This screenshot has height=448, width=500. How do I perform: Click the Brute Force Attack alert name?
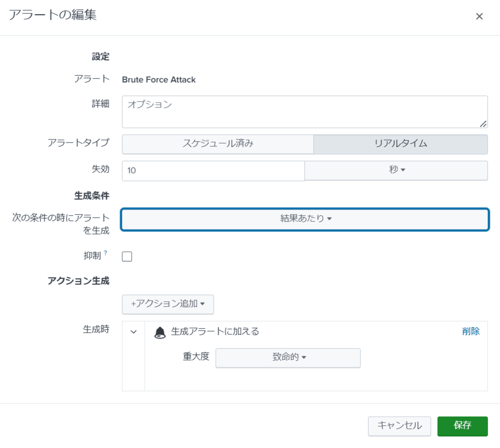(x=159, y=80)
